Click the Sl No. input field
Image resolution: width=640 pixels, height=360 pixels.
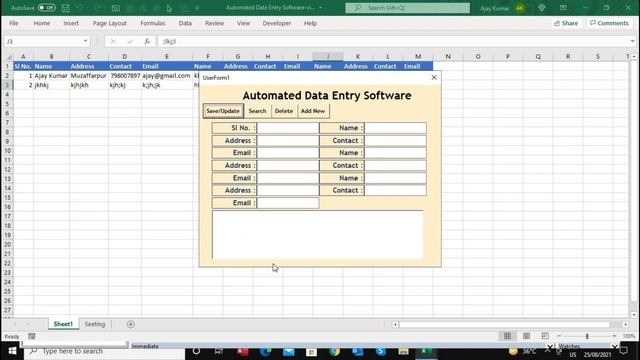click(288, 128)
